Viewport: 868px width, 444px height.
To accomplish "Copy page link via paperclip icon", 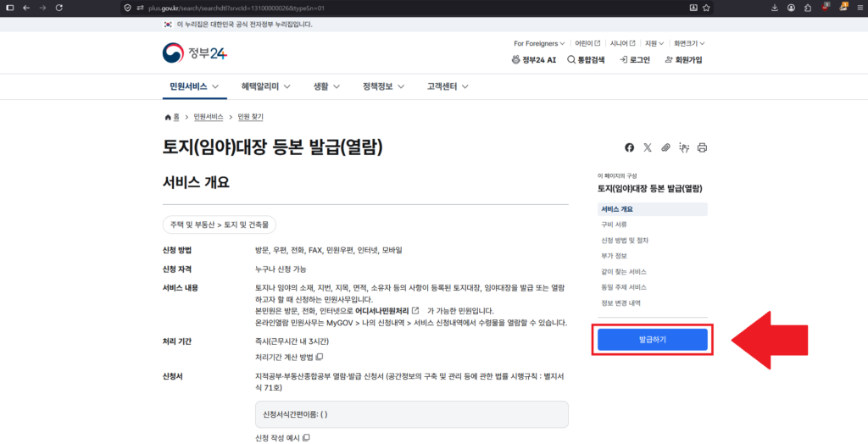I will (666, 147).
